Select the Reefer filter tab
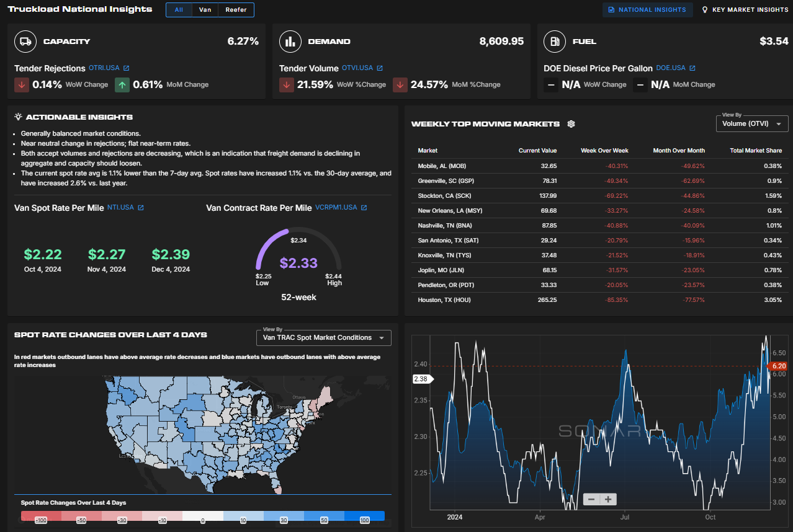This screenshot has height=532, width=793. (x=236, y=10)
